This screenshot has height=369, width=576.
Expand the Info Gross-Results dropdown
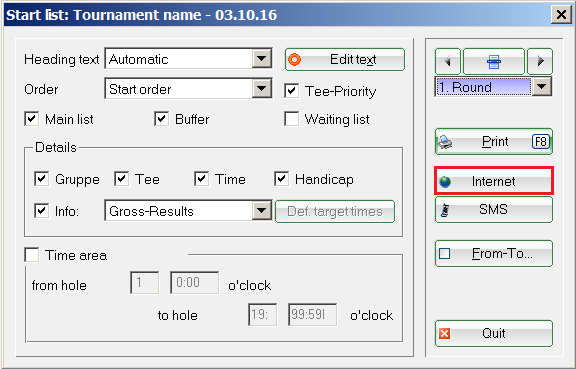pos(262,211)
